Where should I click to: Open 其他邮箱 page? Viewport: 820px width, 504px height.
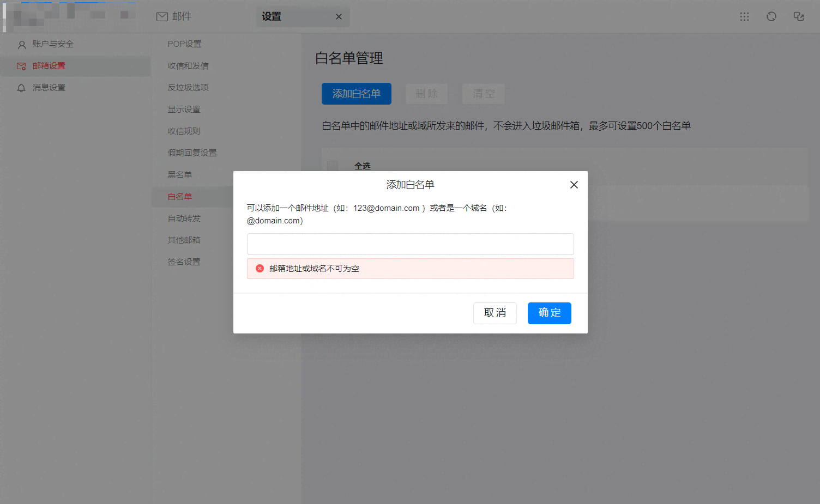coord(184,240)
